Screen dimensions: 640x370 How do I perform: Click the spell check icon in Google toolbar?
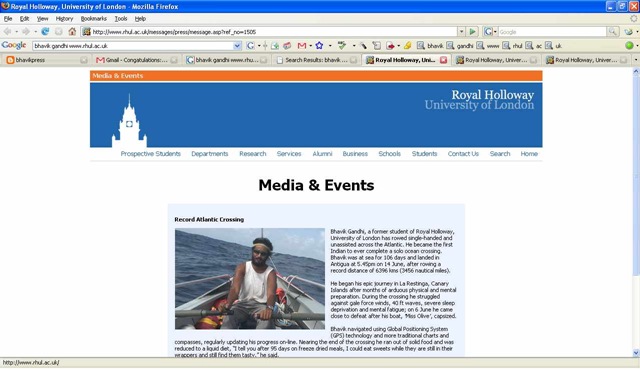(342, 46)
